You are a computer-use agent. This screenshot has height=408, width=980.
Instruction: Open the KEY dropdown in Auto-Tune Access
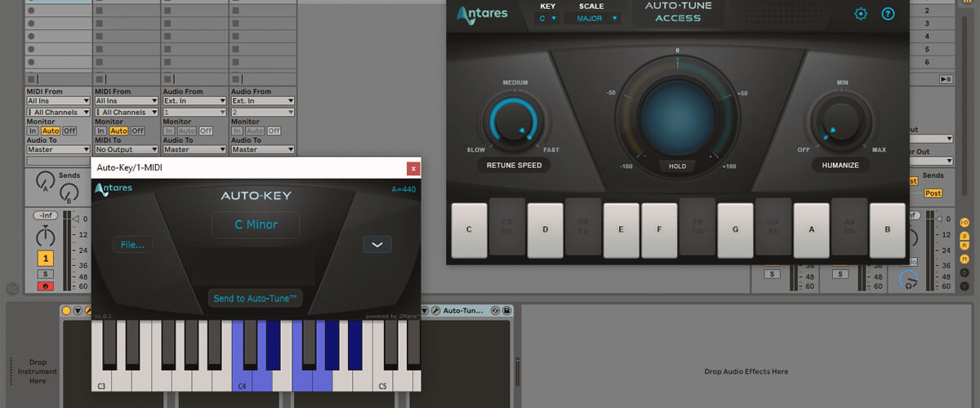tap(547, 18)
